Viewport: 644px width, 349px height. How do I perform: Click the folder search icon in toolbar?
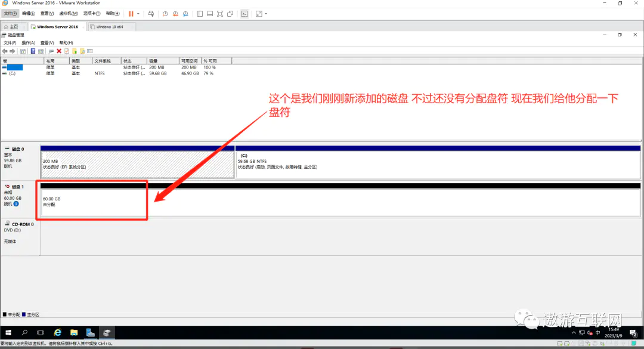[x=82, y=51]
